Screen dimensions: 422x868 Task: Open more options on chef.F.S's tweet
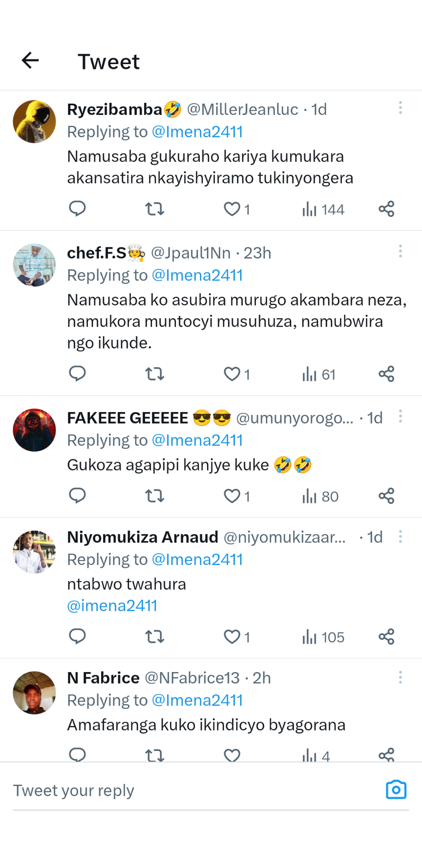(x=400, y=251)
